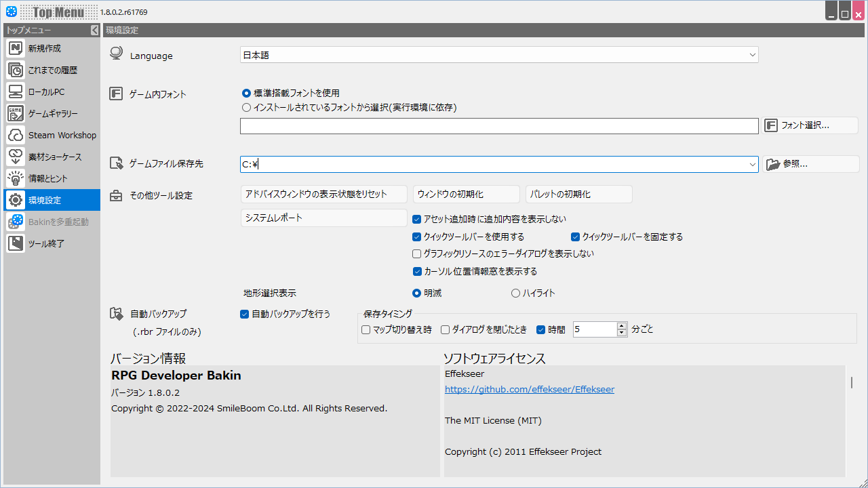Click the Steam Workshop cloud icon

[16, 135]
